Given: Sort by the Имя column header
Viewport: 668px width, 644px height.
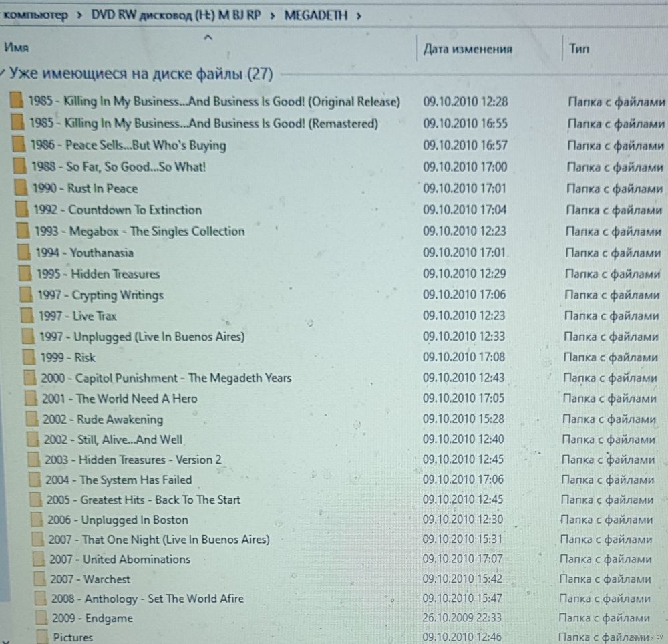Looking at the screenshot, I should pyautogui.click(x=17, y=47).
